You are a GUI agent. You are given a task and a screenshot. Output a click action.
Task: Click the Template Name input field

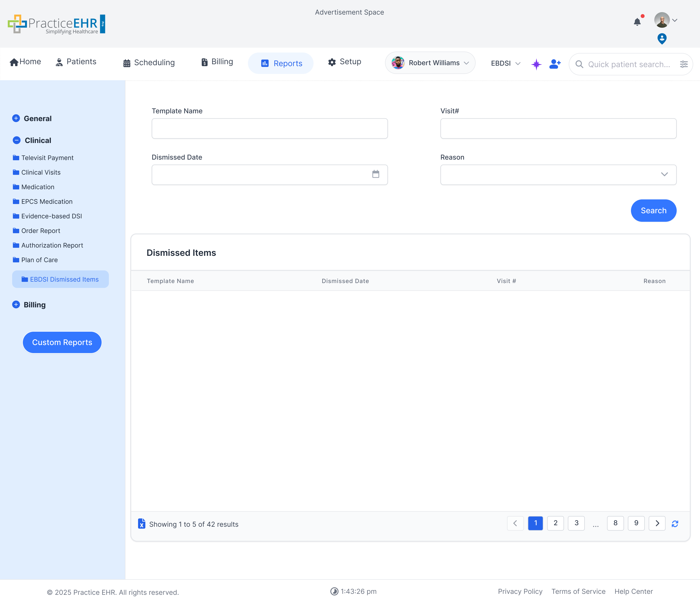point(269,128)
